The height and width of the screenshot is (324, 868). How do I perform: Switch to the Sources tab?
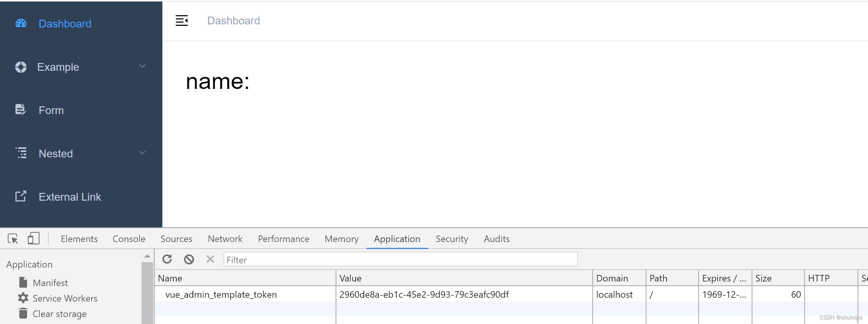[176, 239]
